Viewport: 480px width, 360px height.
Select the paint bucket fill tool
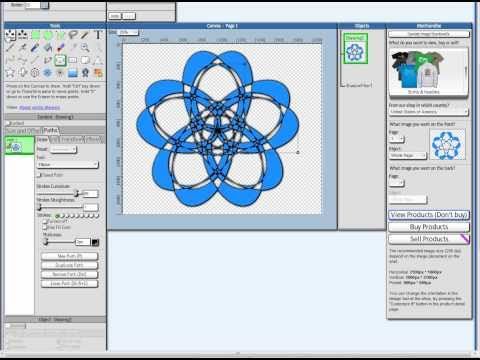coord(48,48)
